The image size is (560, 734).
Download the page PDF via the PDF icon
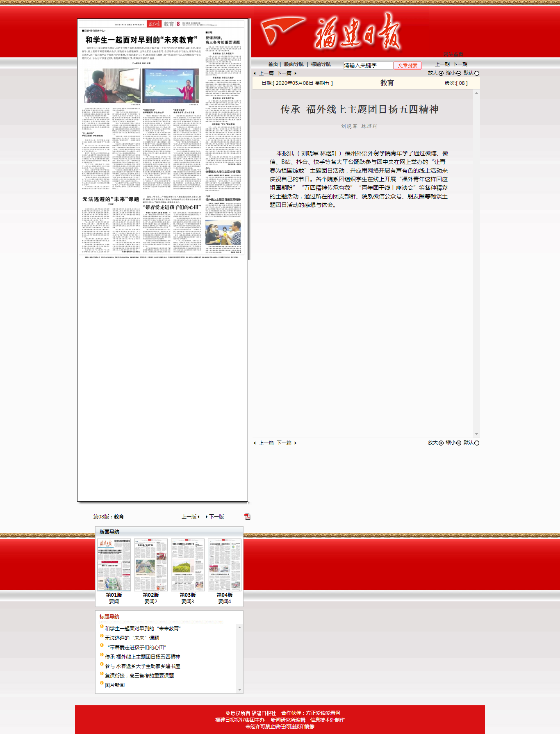pos(247,516)
